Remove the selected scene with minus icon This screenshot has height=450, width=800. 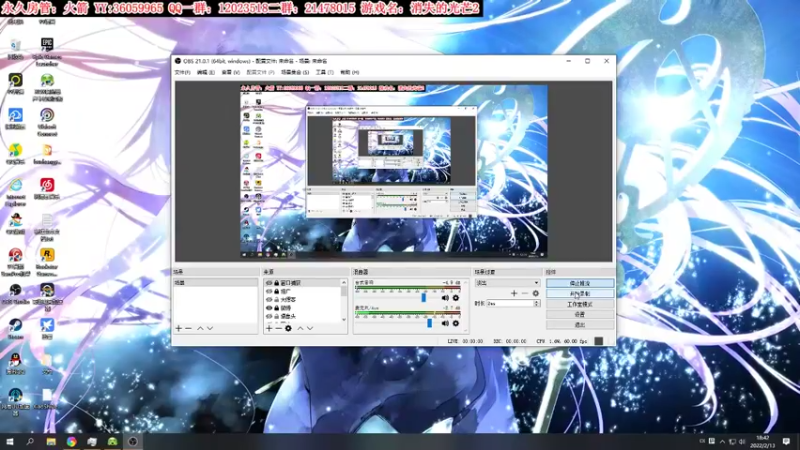188,329
